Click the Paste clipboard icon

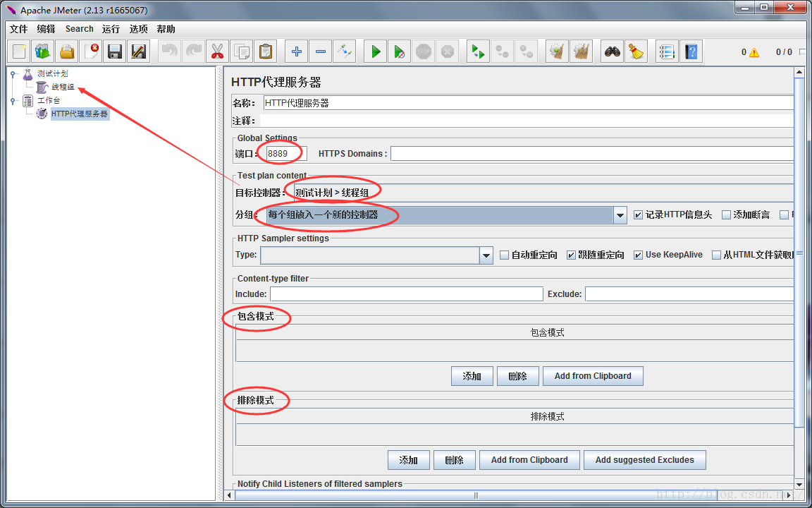(x=265, y=52)
